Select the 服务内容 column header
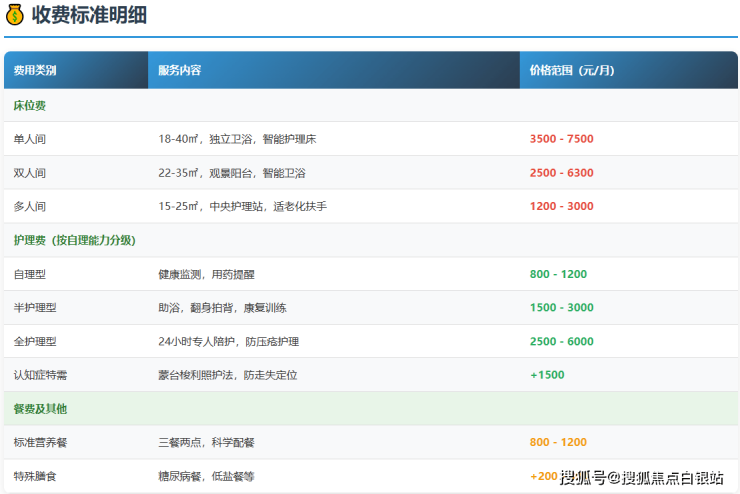 coord(180,71)
